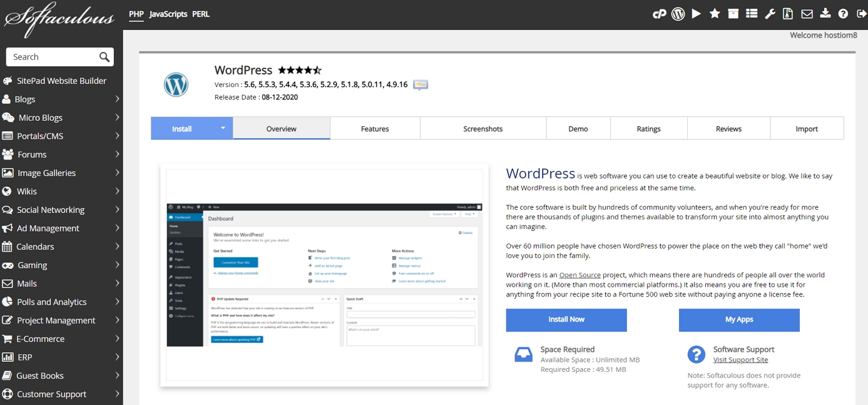Expand the Guest Books chevron
The width and height of the screenshot is (868, 405).
pos(118,376)
